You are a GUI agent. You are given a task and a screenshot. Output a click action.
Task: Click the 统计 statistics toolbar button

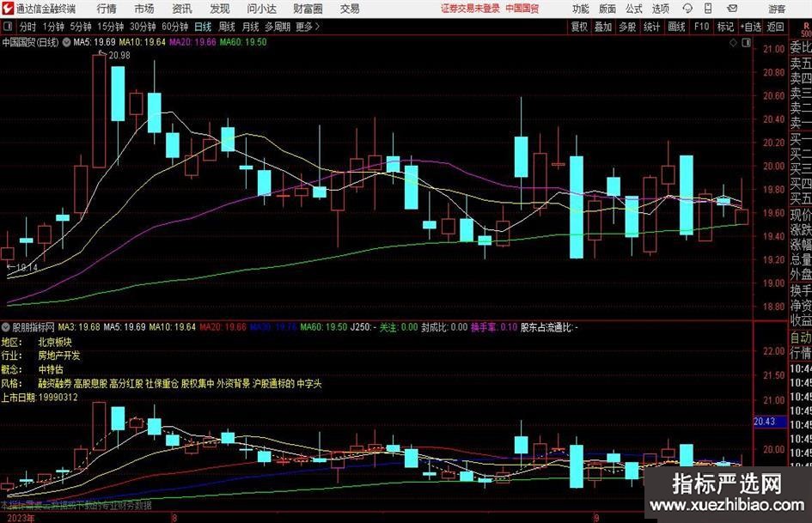tap(651, 27)
